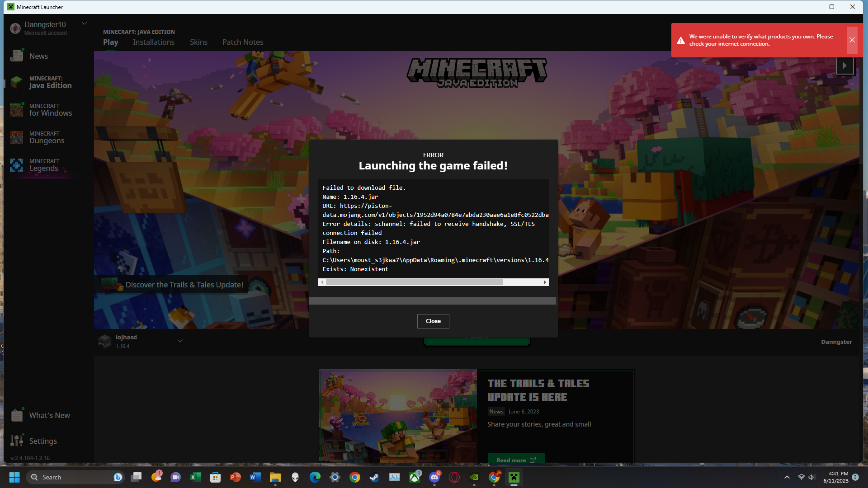Select Minecraft Java Edition in sidebar
This screenshot has width=868, height=488.
(x=50, y=82)
